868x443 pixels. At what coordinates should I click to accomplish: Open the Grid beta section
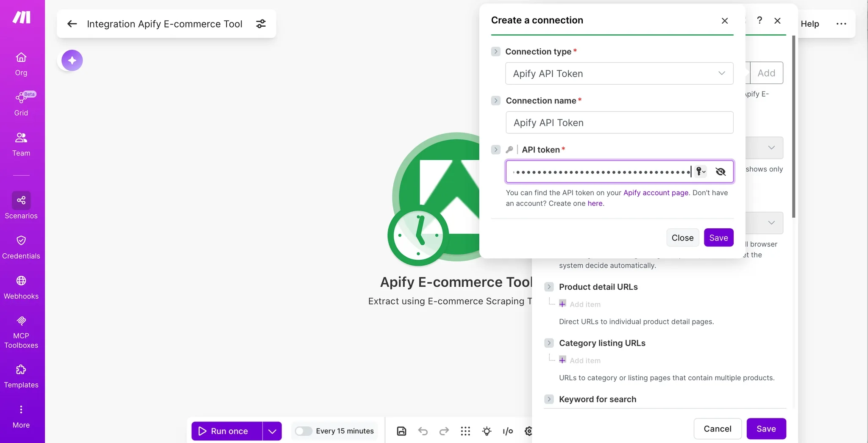(x=21, y=104)
